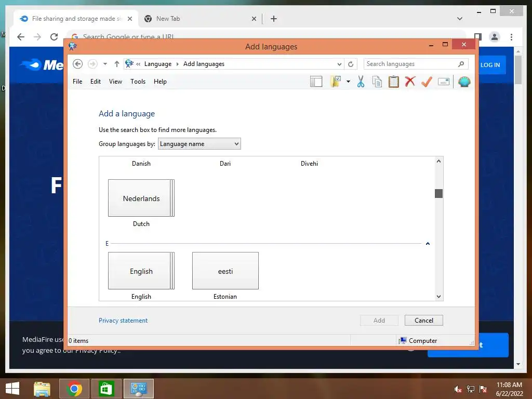Screen dimensions: 532x399
Task: Click the forward arrow in Add languages window
Action: (92, 64)
